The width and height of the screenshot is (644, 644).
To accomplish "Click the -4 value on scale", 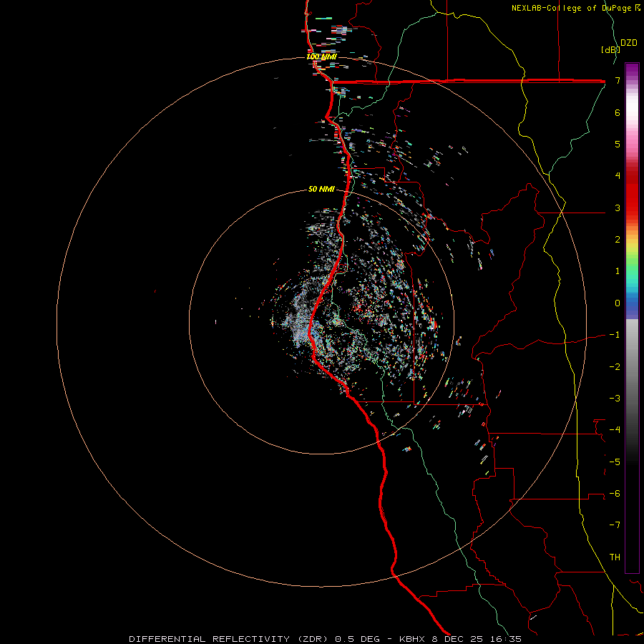I will pos(615,430).
